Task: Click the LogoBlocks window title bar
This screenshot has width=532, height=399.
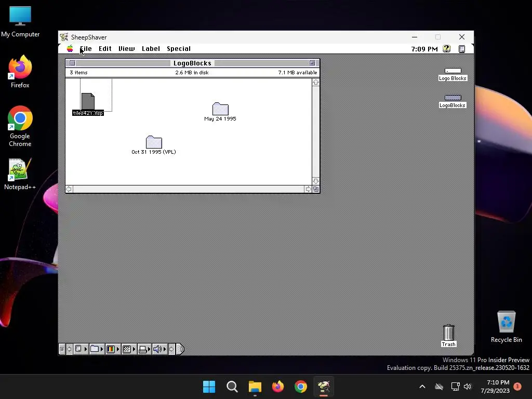Action: (x=192, y=63)
